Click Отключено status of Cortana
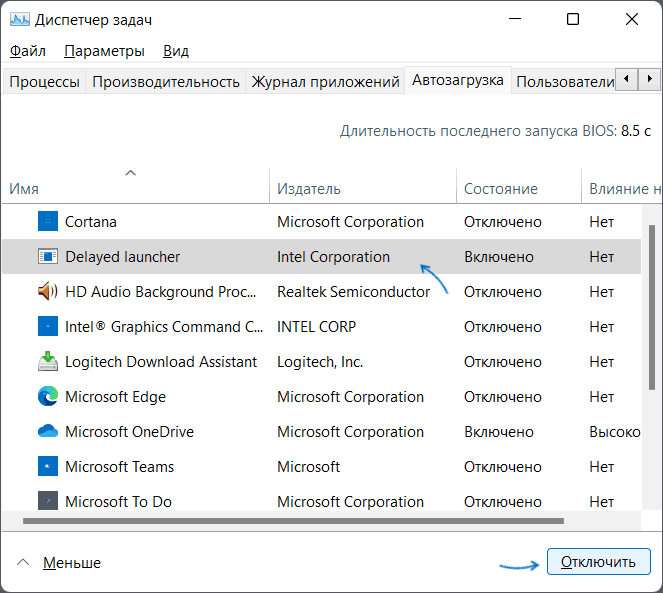 click(503, 222)
